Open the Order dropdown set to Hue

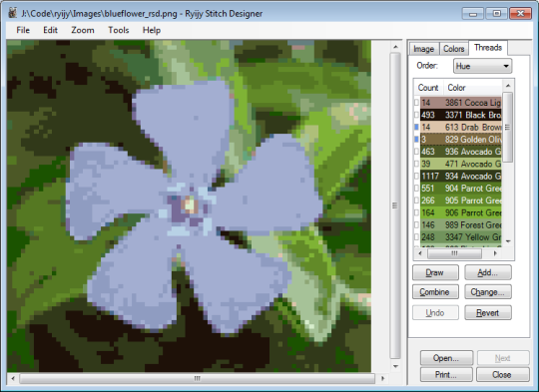coord(483,66)
